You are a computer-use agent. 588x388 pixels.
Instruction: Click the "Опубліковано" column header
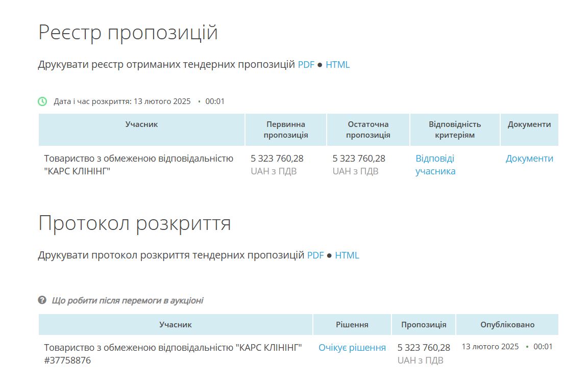click(x=507, y=325)
